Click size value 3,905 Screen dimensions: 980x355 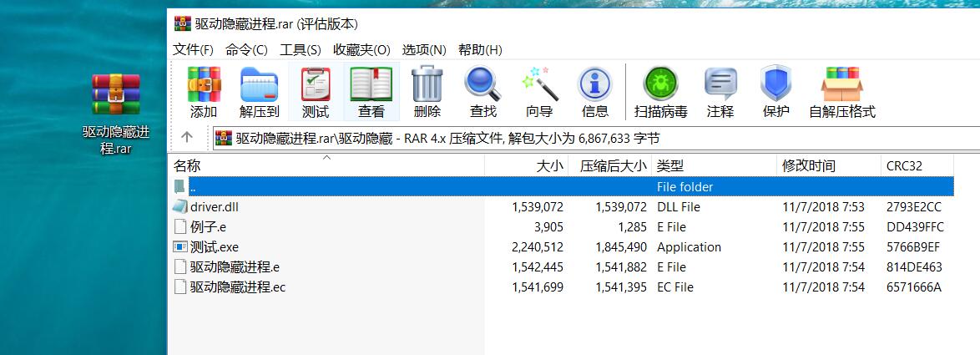(548, 227)
